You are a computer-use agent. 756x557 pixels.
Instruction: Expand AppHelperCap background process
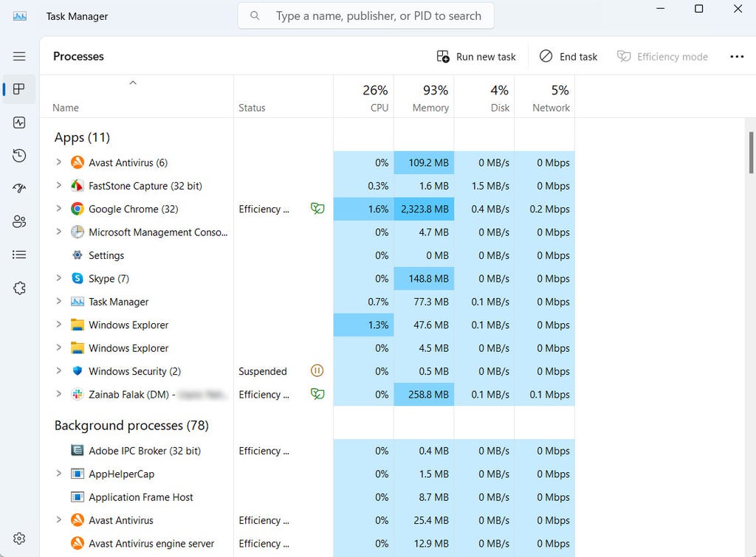59,474
